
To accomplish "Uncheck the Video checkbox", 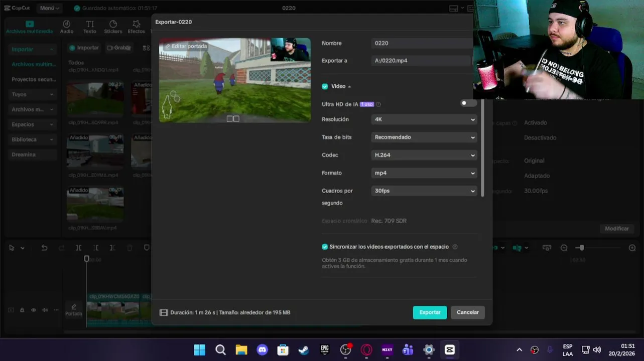I will [325, 86].
